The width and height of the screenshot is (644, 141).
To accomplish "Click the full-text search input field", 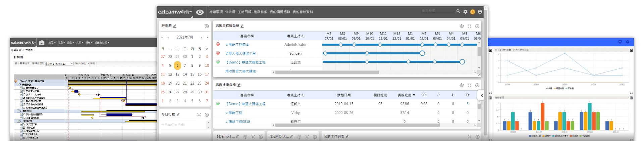I will (437, 11).
